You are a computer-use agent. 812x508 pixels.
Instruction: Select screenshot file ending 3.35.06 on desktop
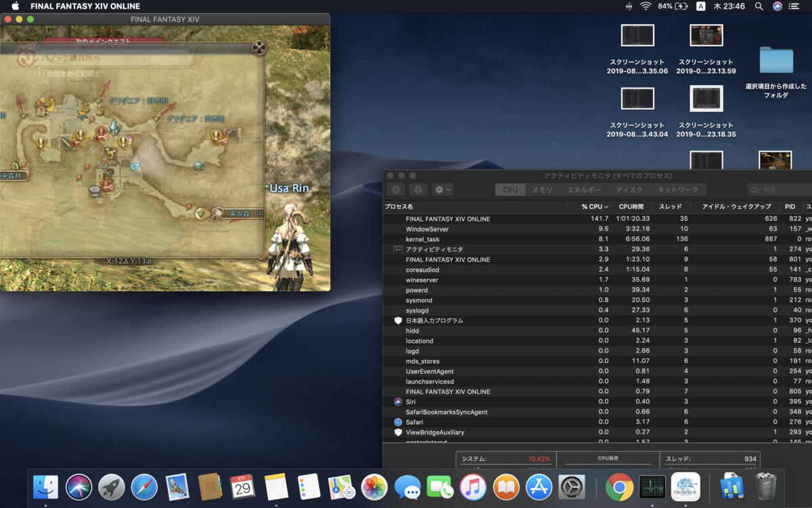tap(637, 49)
